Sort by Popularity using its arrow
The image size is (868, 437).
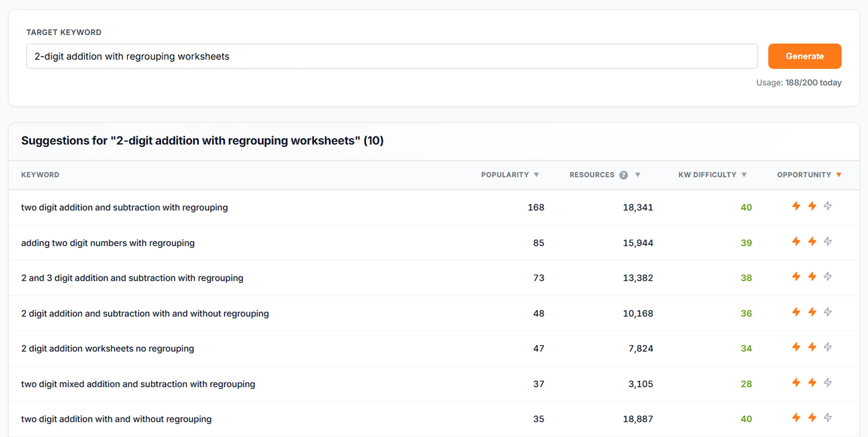537,175
